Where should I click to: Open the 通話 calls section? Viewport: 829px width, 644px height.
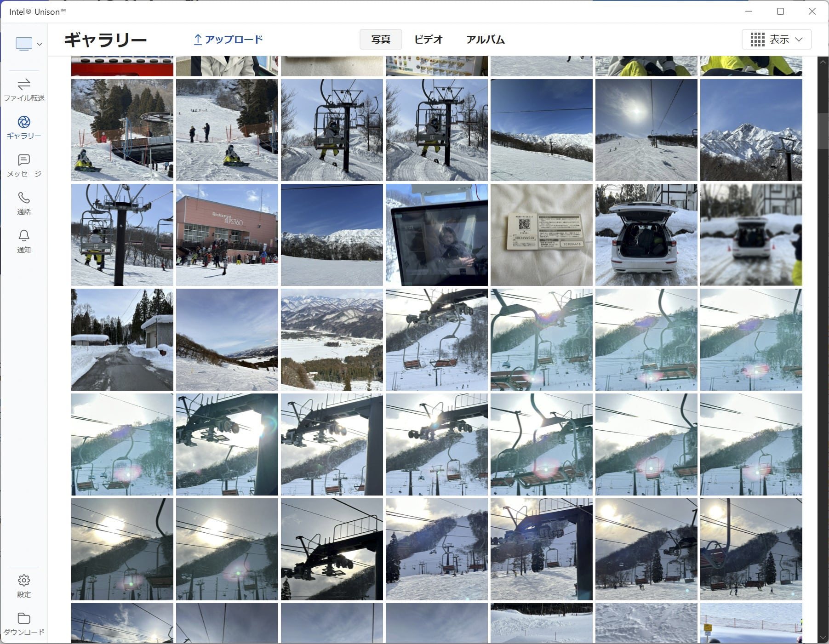pyautogui.click(x=24, y=203)
